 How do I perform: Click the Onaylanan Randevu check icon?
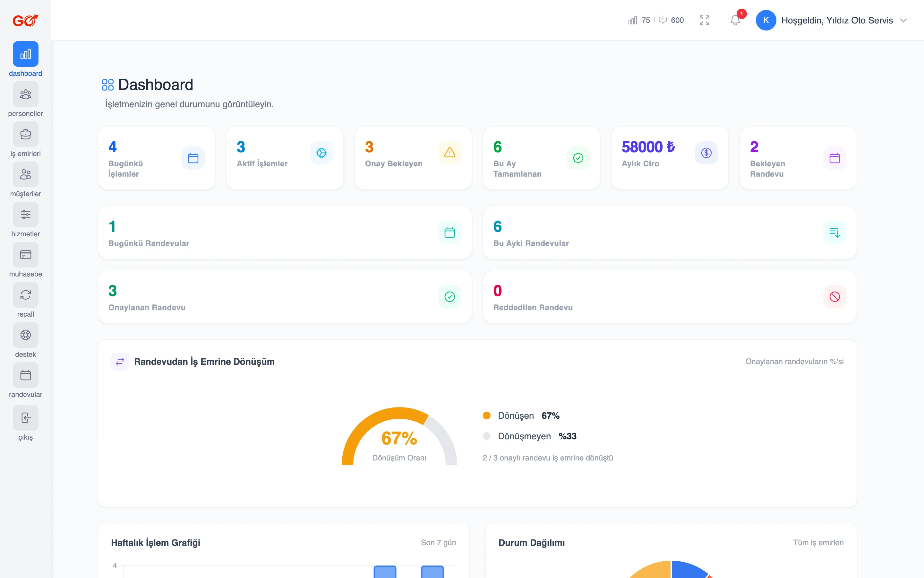(450, 297)
